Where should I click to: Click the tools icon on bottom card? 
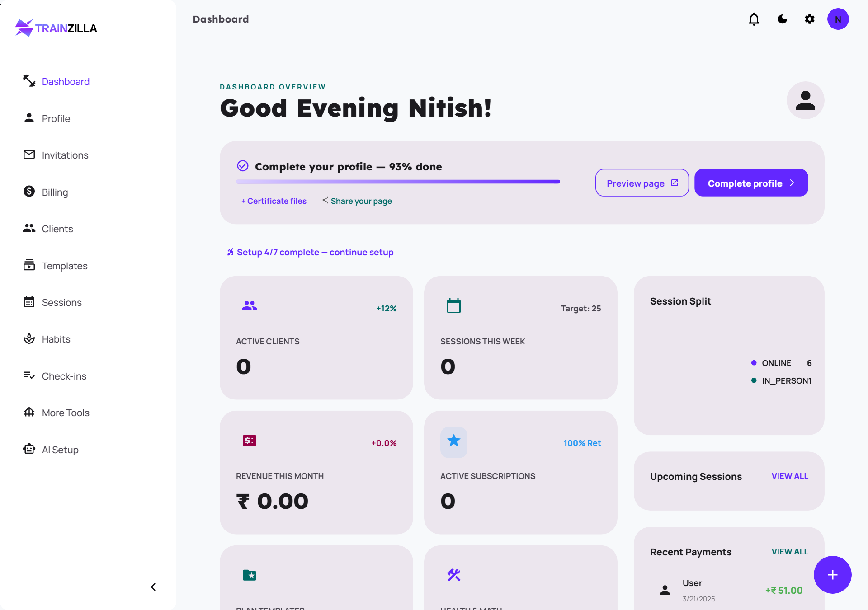(x=453, y=575)
